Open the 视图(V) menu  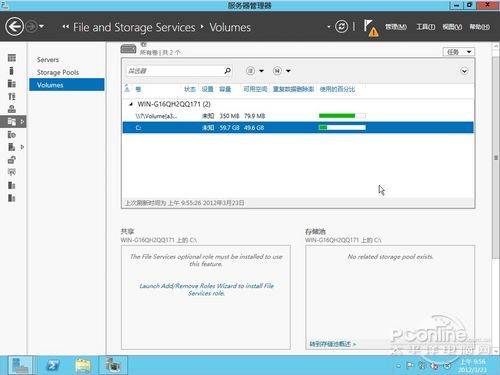[452, 27]
